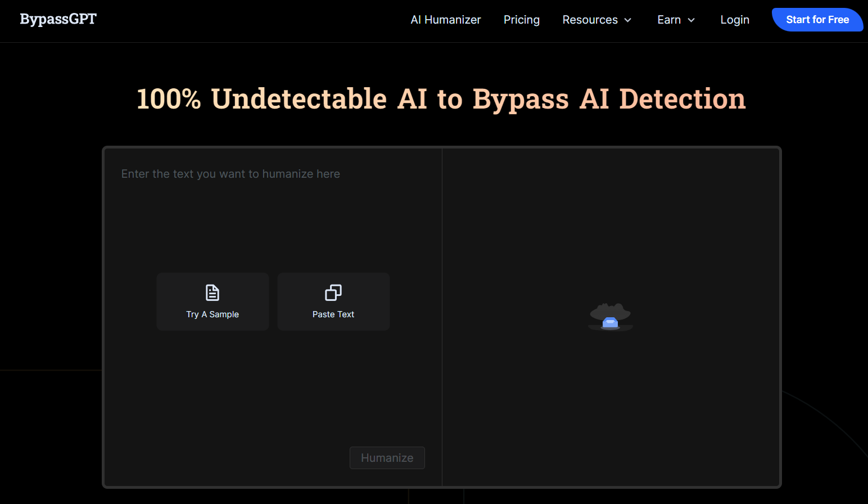Click the Humanize button
Image resolution: width=868 pixels, height=504 pixels.
[387, 458]
